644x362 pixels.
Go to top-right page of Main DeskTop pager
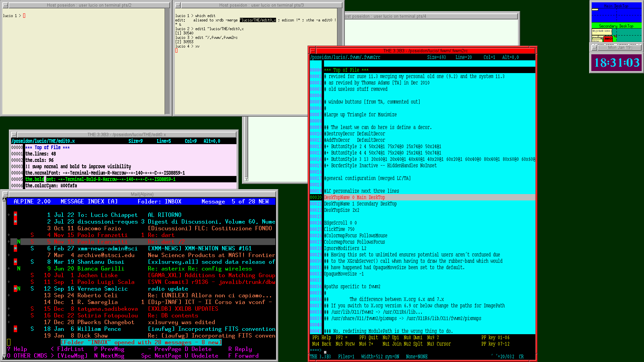click(629, 12)
